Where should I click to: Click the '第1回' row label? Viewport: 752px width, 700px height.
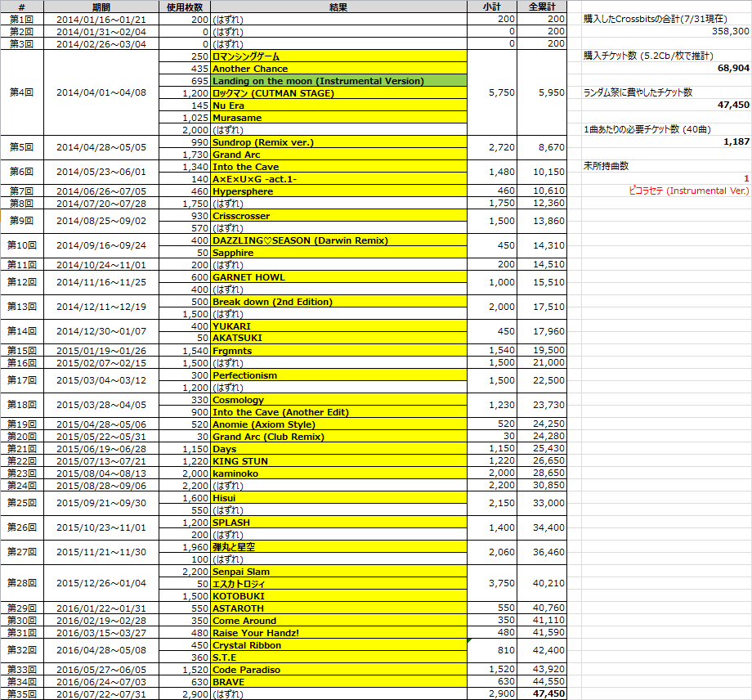(22, 19)
